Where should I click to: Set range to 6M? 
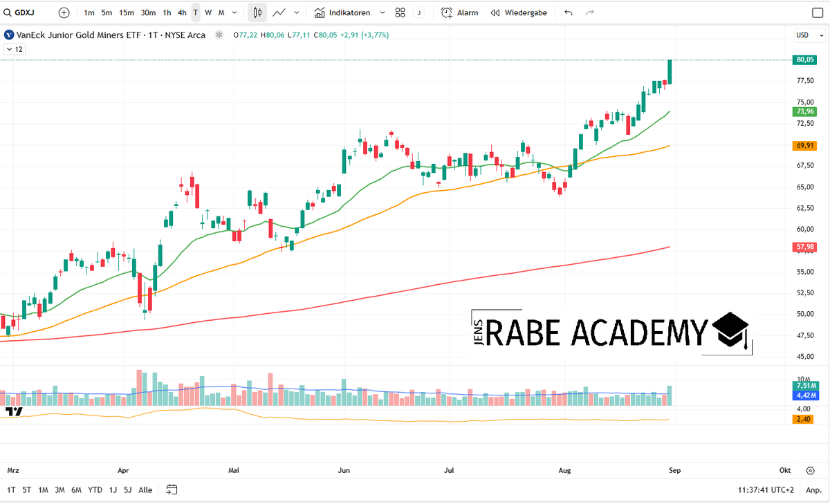76,489
